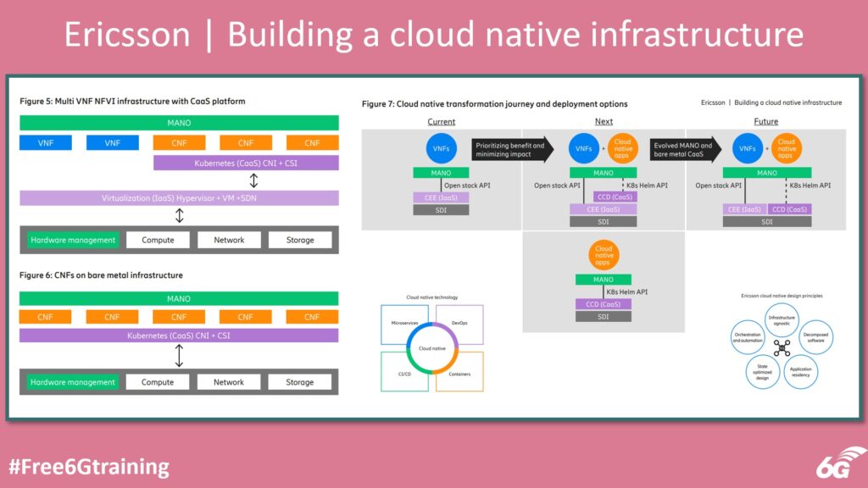Click the central network icon in design principles
Image resolution: width=868 pixels, height=488 pixels.
[x=782, y=348]
